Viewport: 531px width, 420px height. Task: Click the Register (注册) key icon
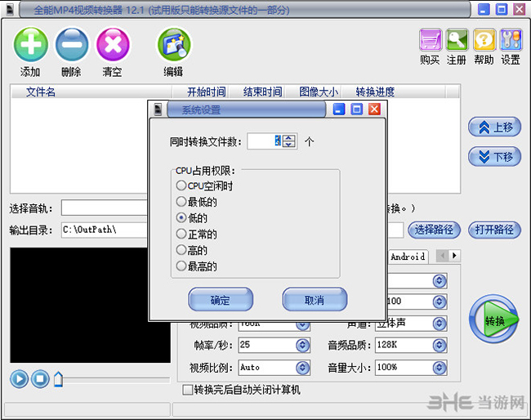tap(457, 40)
